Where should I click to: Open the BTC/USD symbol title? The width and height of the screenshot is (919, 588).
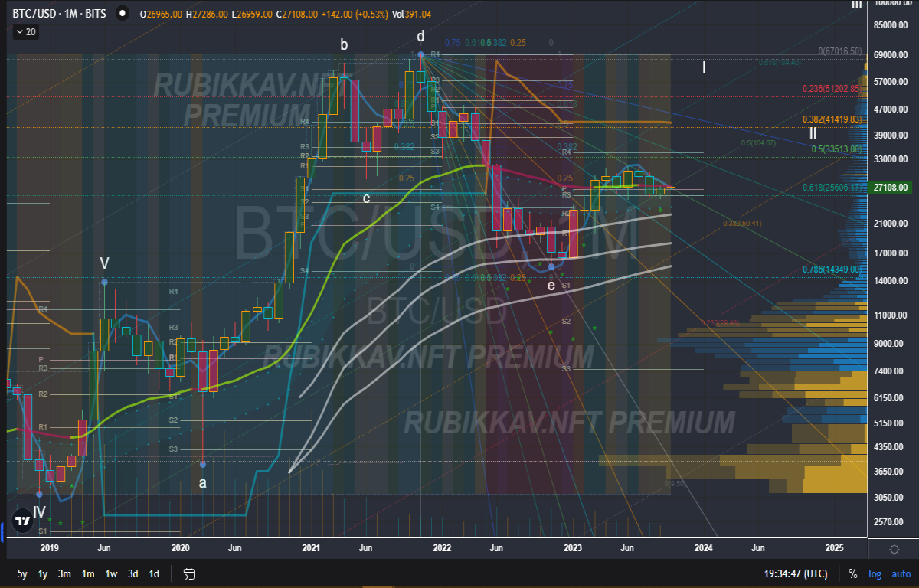[61, 14]
